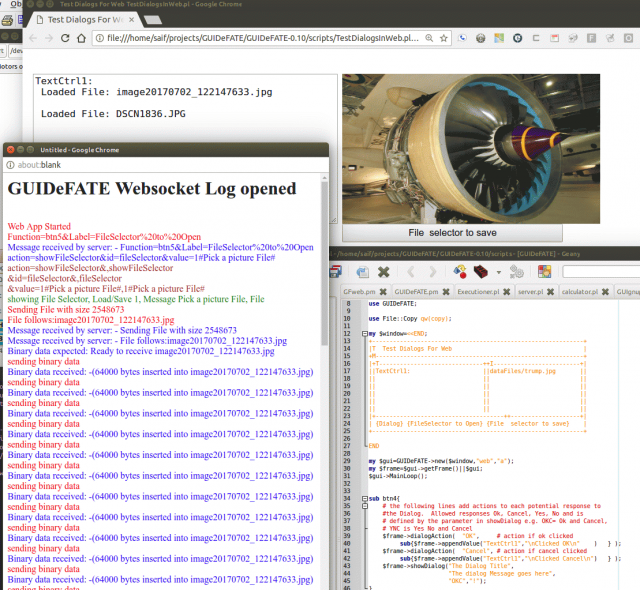Close the GFweb.pm tab
Screen dimensions: 640x590
coord(383,292)
